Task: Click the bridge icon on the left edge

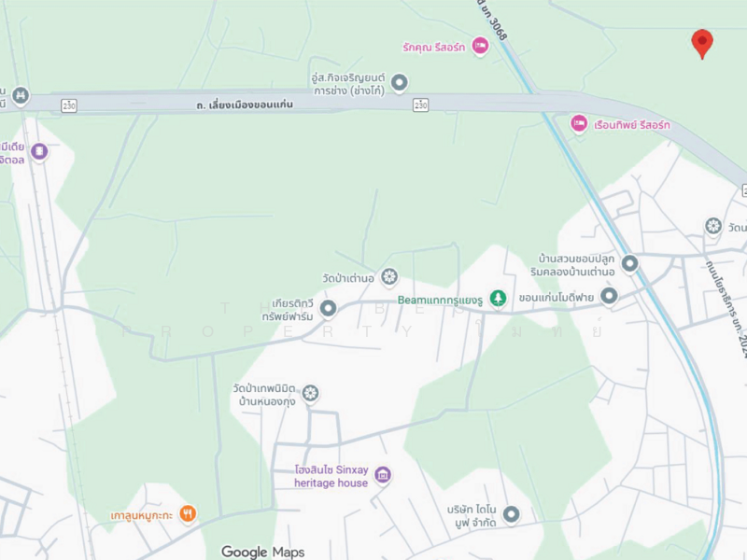Action: click(20, 96)
